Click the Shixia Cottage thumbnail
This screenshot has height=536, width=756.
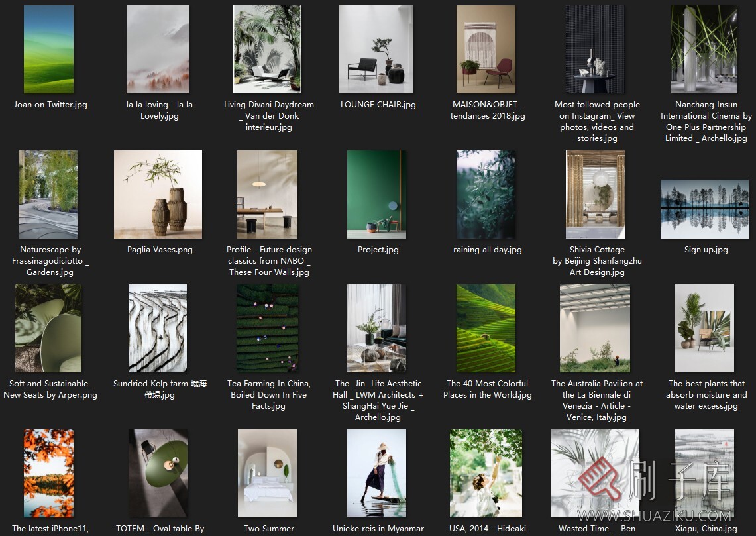[x=596, y=194]
